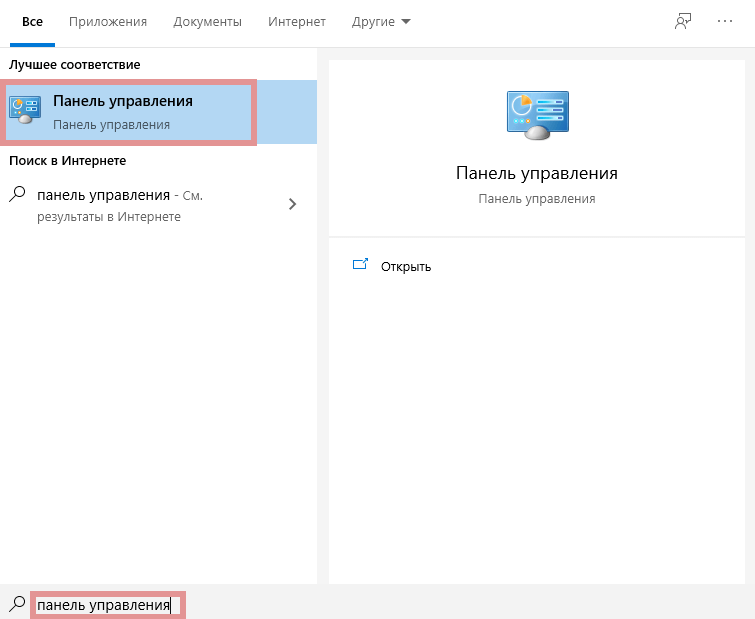Open the three-dots options menu
Screen dimensions: 755x619
click(x=725, y=22)
